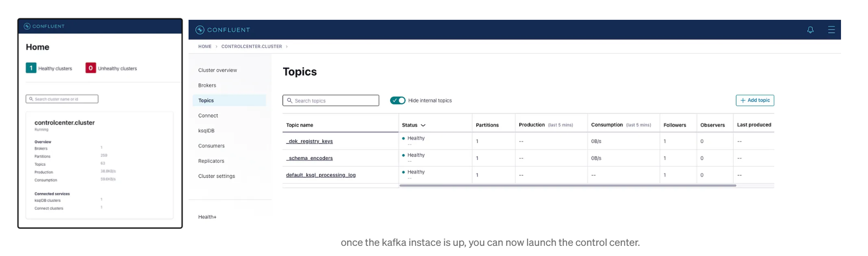This screenshot has height=256, width=868.
Task: Click the horizontal scrollbar under topics table
Action: (x=568, y=185)
